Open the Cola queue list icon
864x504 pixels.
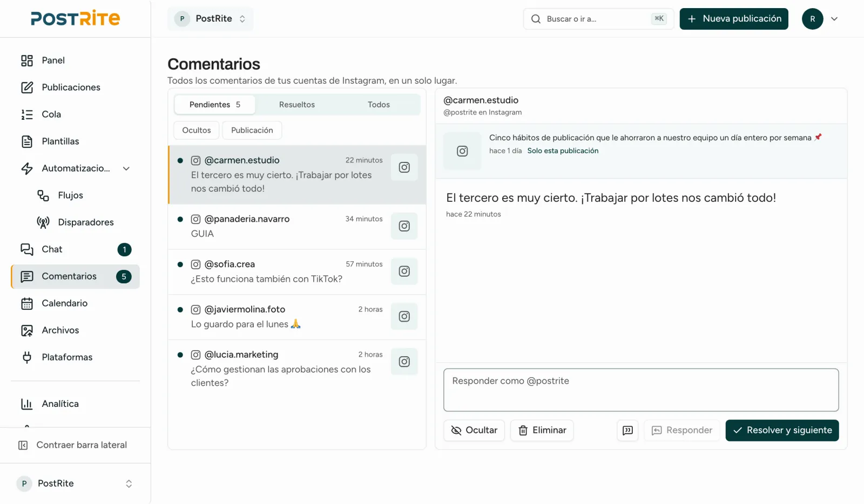(x=27, y=114)
